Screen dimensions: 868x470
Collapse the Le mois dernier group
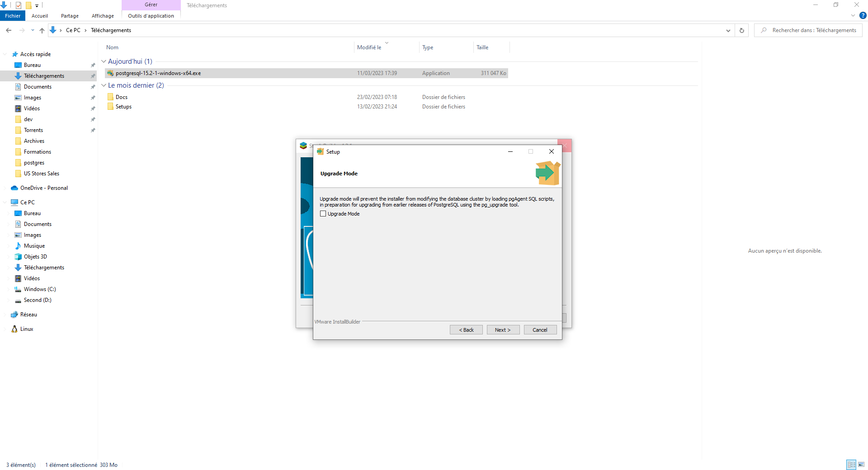coord(104,85)
